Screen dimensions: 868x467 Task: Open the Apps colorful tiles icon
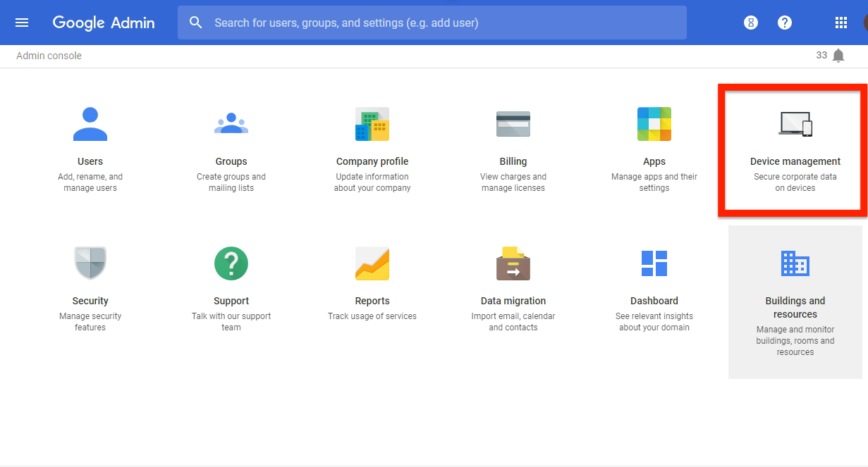pyautogui.click(x=654, y=124)
